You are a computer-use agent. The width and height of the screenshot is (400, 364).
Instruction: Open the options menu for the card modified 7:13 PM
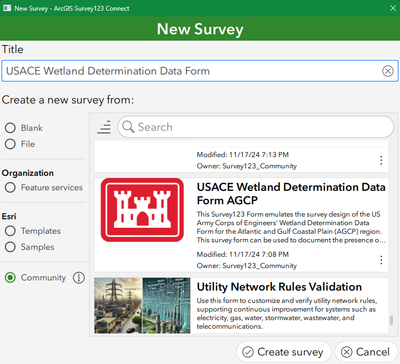pos(381,160)
